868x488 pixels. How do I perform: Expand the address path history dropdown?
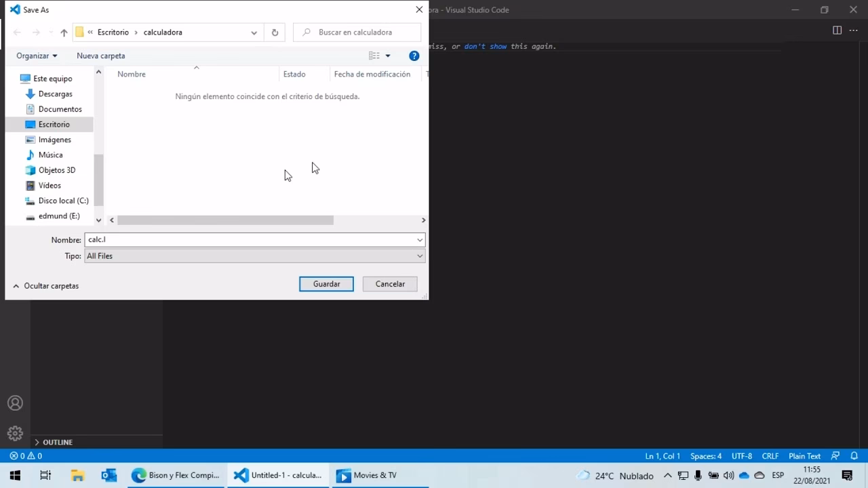click(254, 33)
